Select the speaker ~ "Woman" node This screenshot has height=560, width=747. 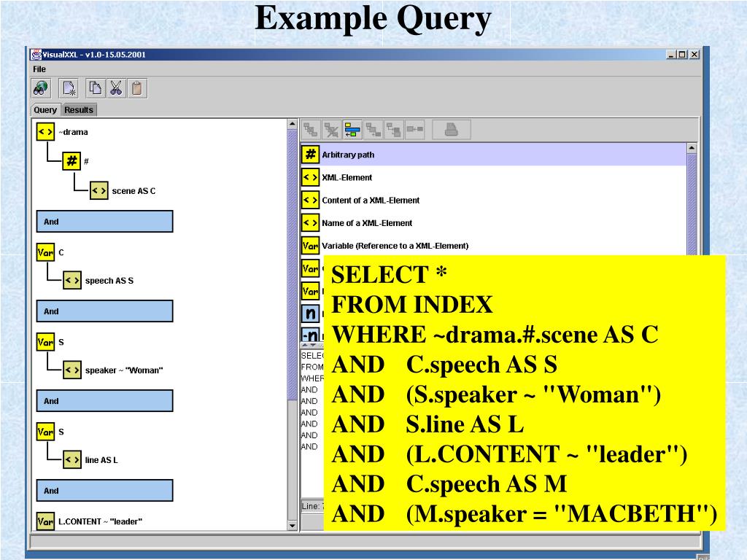pyautogui.click(x=113, y=370)
